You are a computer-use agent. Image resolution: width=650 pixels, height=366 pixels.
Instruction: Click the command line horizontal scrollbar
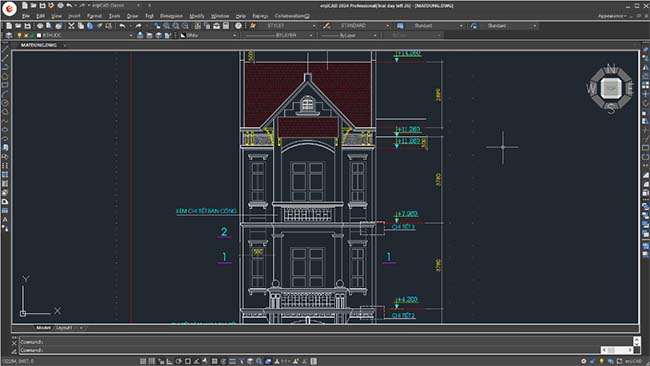[617, 350]
